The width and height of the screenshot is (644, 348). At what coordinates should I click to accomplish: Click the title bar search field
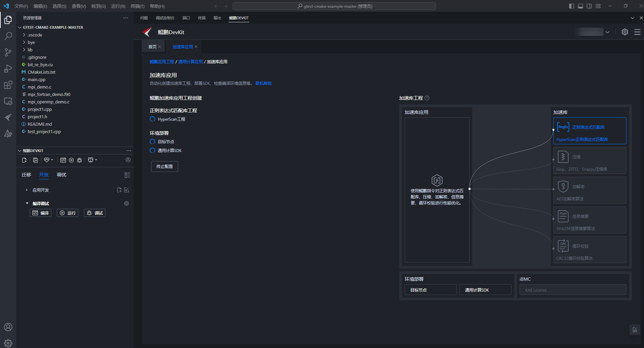[x=334, y=6]
